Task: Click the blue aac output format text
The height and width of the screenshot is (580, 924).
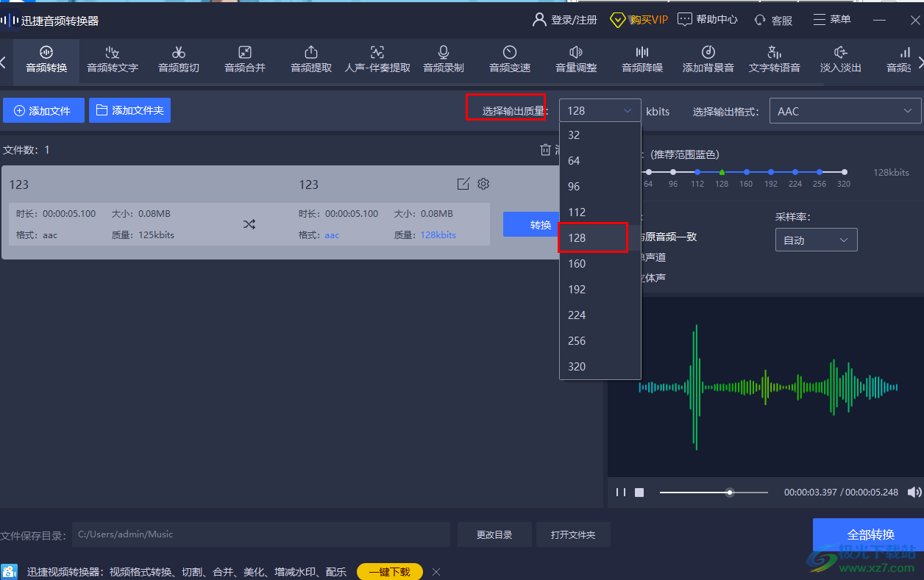Action: click(x=332, y=235)
